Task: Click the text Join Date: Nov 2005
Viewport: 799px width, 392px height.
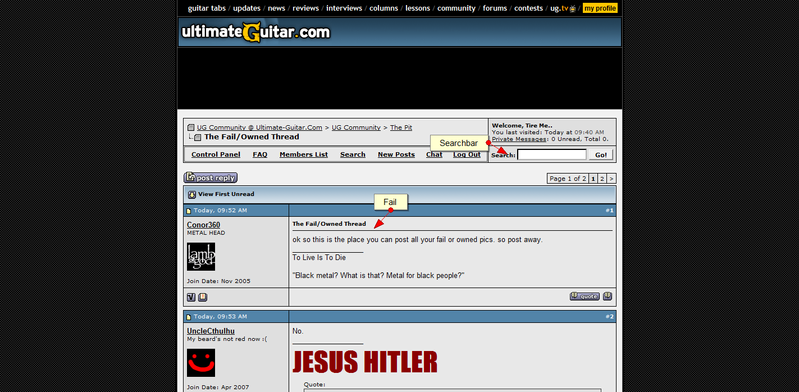Action: (219, 281)
